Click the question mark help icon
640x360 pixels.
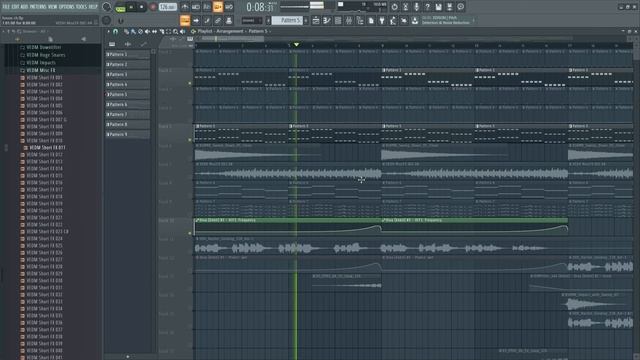tap(427, 7)
